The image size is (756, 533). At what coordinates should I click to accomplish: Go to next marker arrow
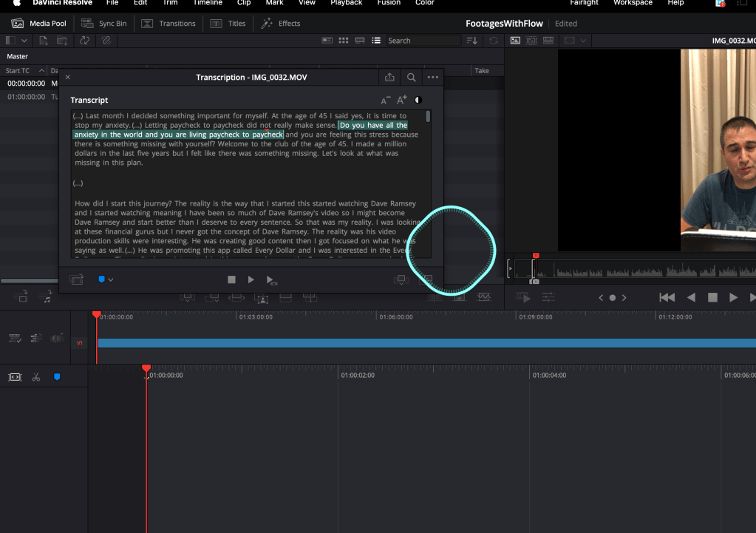coord(624,298)
